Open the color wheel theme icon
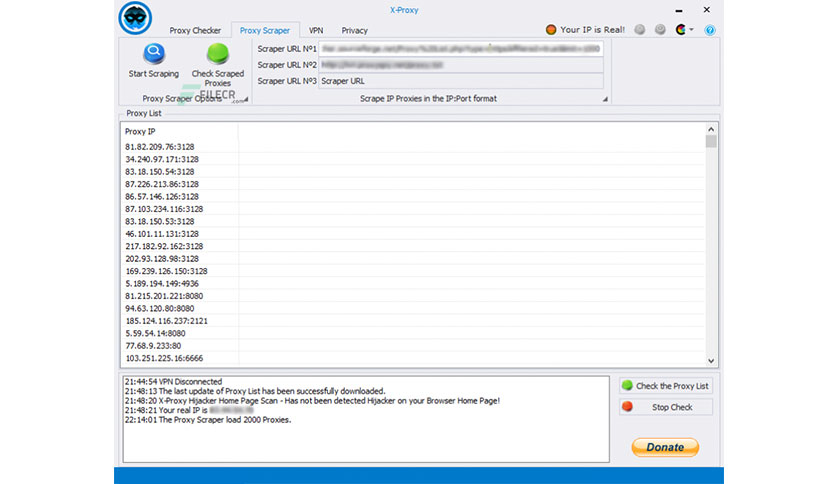836x484 pixels. click(681, 30)
